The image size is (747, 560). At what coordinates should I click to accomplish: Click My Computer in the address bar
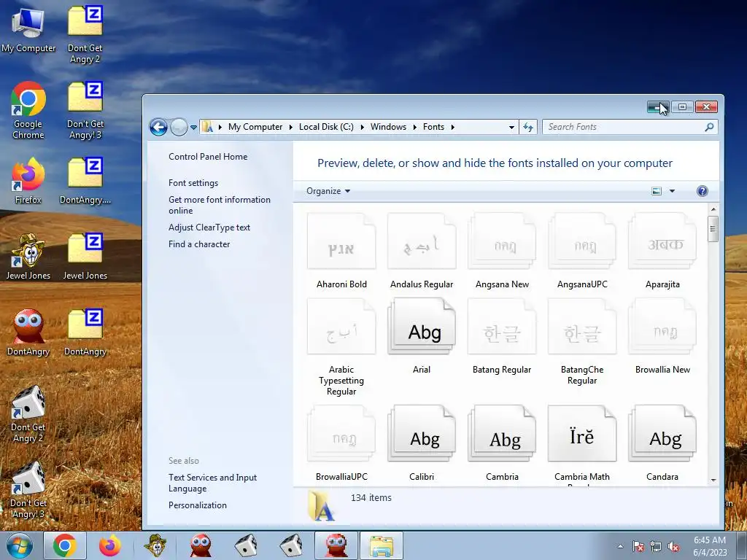[255, 127]
